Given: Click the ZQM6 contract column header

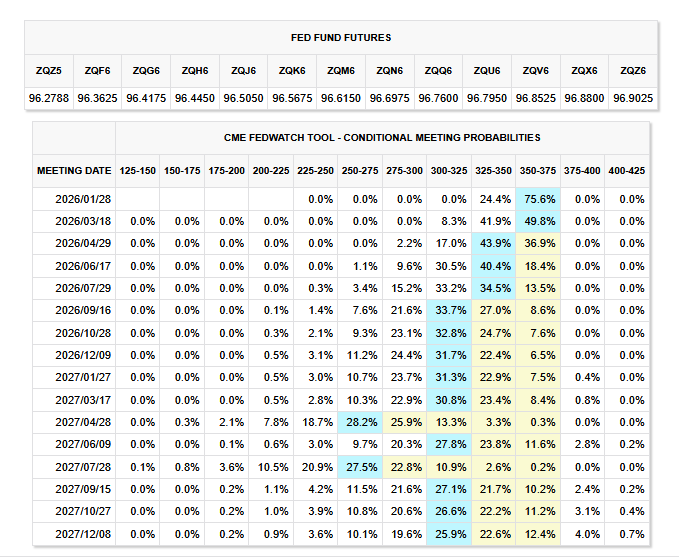Looking at the screenshot, I should tap(341, 71).
